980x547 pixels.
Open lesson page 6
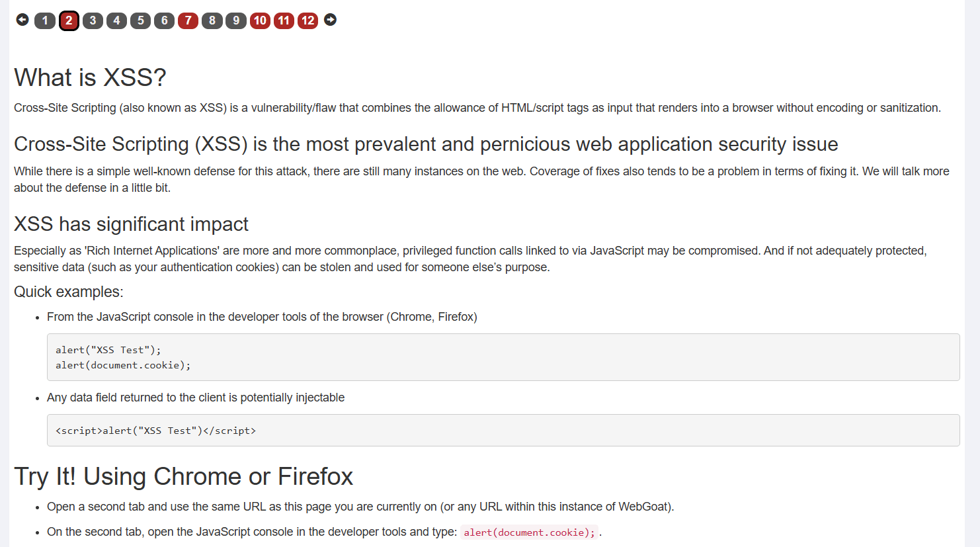click(164, 21)
